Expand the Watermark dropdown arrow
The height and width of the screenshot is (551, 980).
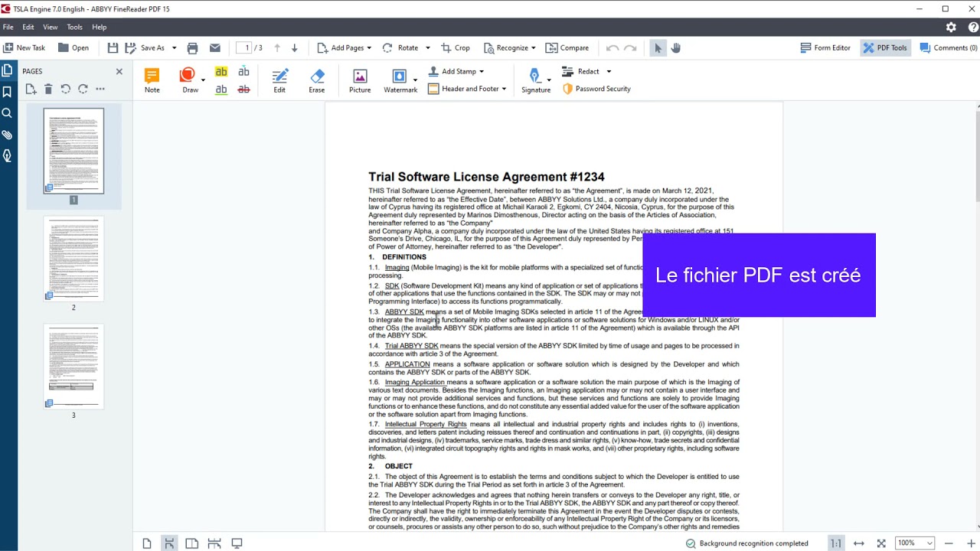coord(415,80)
